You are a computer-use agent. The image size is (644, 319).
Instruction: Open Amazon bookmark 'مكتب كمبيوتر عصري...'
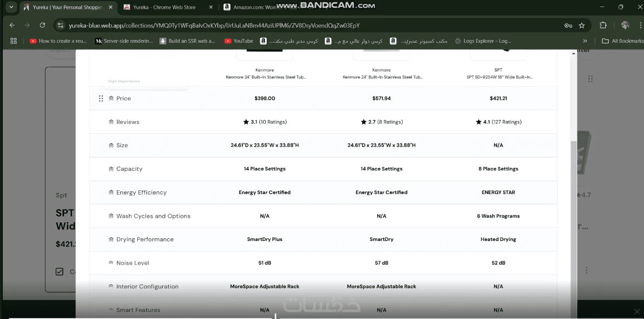(419, 41)
